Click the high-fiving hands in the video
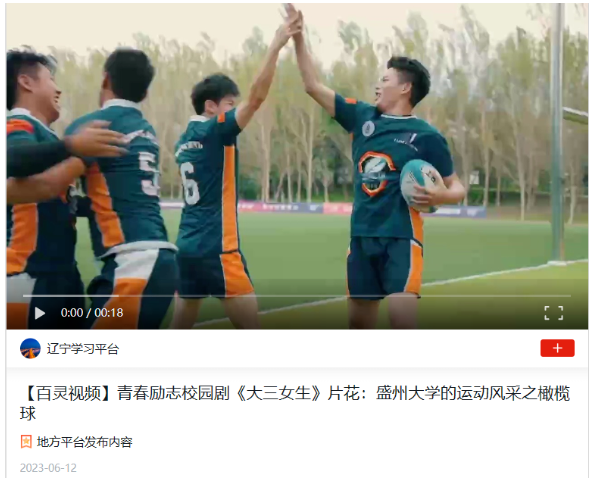 [292, 21]
